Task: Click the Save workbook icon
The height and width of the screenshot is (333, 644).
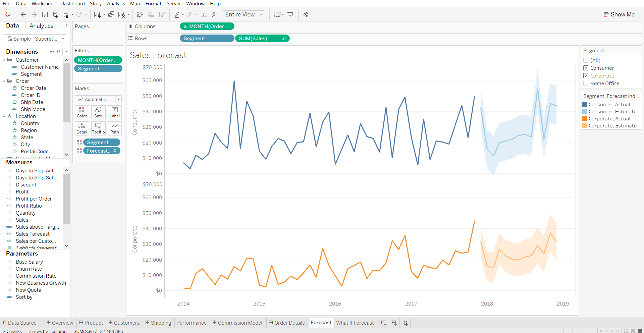Action: (45, 14)
